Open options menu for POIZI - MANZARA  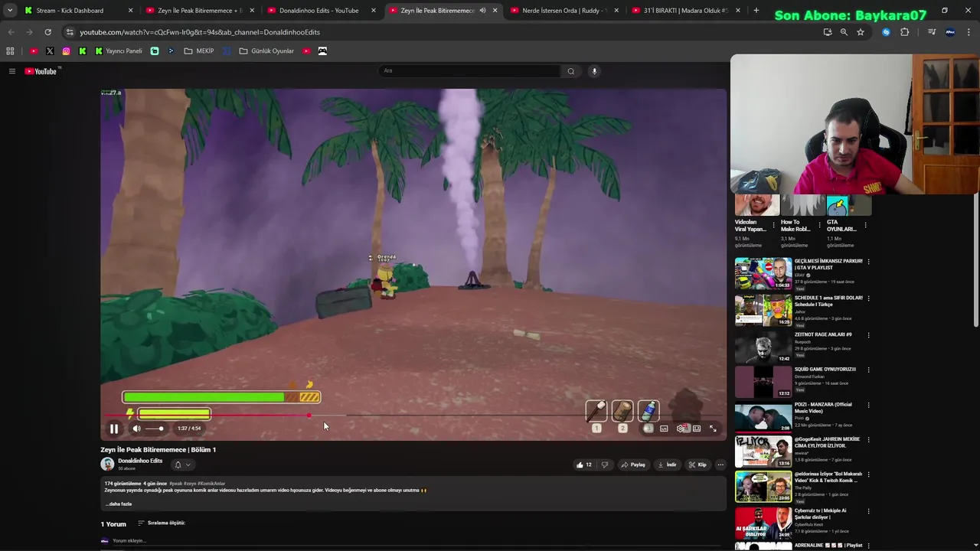point(868,406)
